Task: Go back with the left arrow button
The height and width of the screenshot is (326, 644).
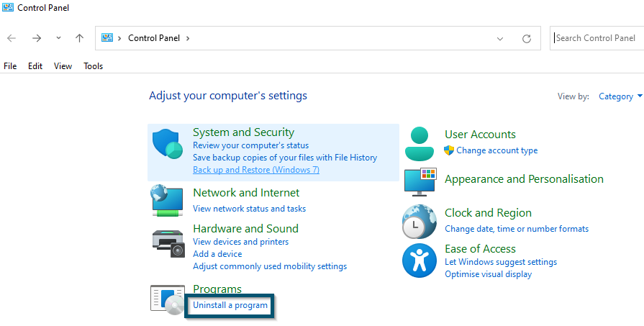Action: click(x=12, y=38)
